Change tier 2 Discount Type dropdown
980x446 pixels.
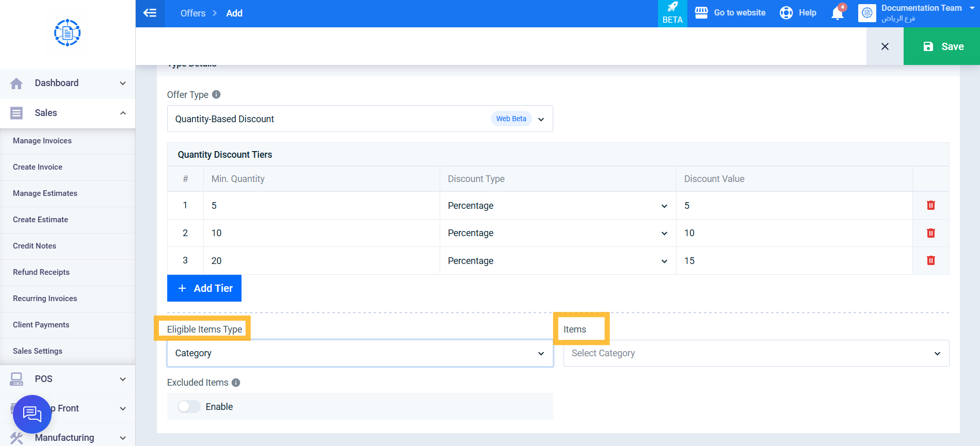(x=557, y=233)
